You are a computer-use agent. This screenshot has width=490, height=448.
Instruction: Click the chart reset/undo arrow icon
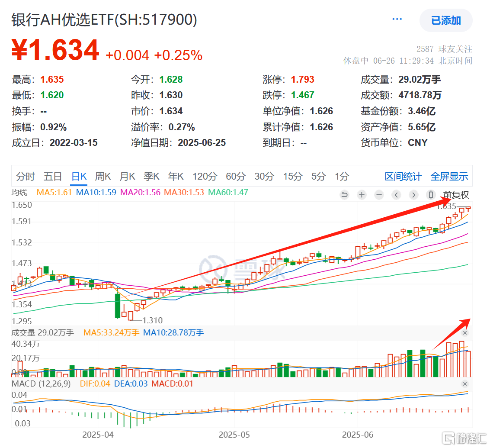tap(344, 195)
